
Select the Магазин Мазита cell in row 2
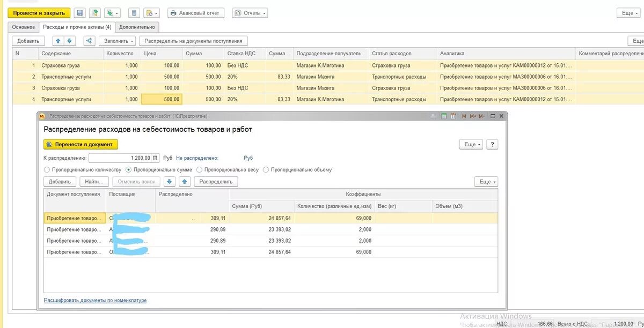[x=331, y=77]
